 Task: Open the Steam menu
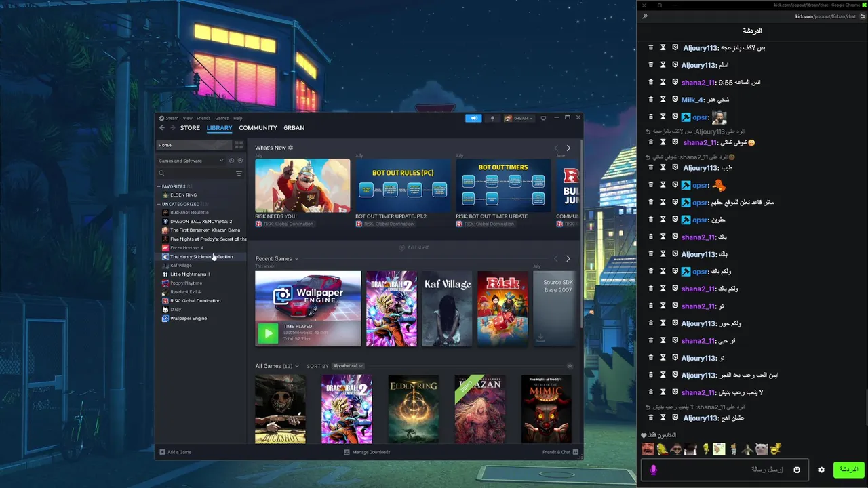[x=169, y=118]
